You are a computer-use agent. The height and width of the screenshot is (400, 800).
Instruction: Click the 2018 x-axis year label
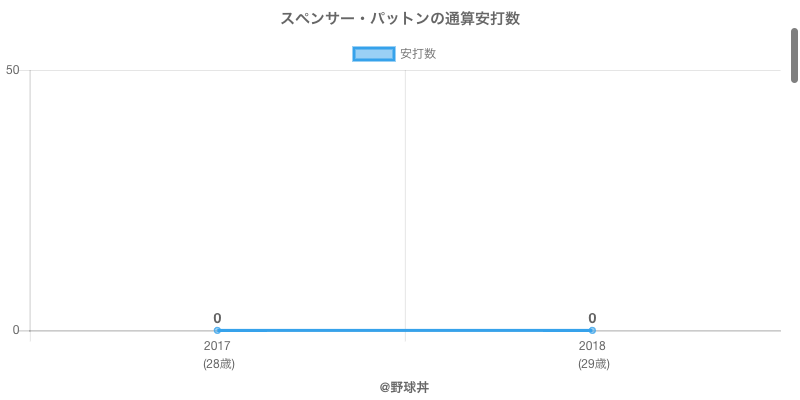592,346
